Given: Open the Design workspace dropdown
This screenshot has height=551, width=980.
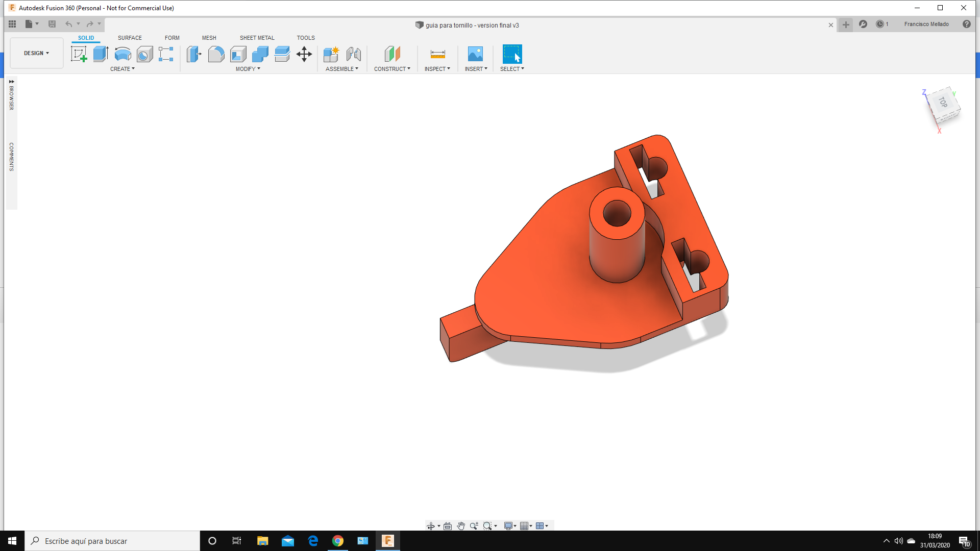Looking at the screenshot, I should click(36, 53).
